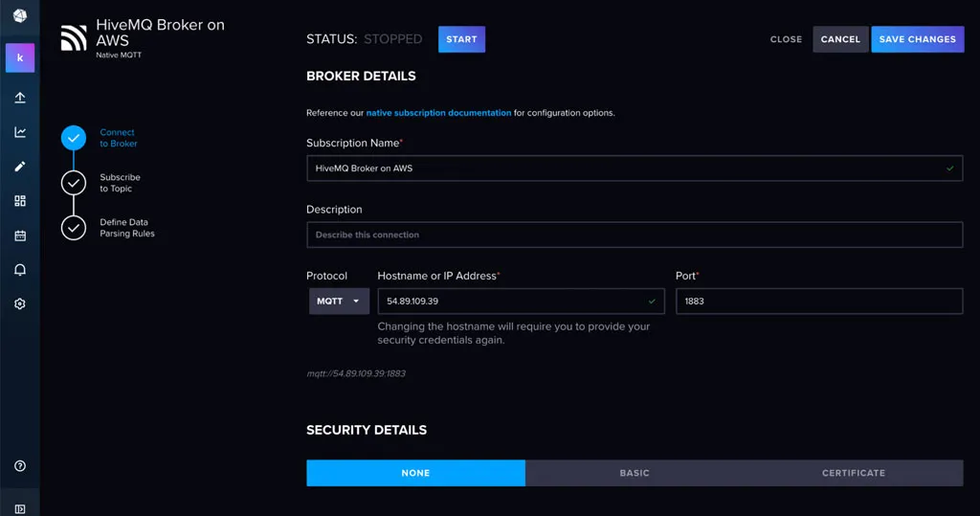Open the dashboards grid icon
This screenshot has height=516, width=980.
click(20, 201)
